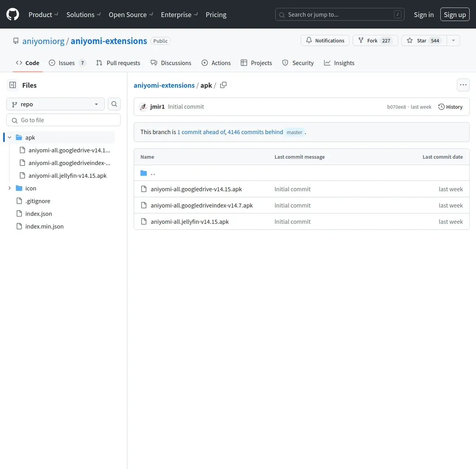
Task: Expand the star lists dropdown arrow
Action: 453,40
